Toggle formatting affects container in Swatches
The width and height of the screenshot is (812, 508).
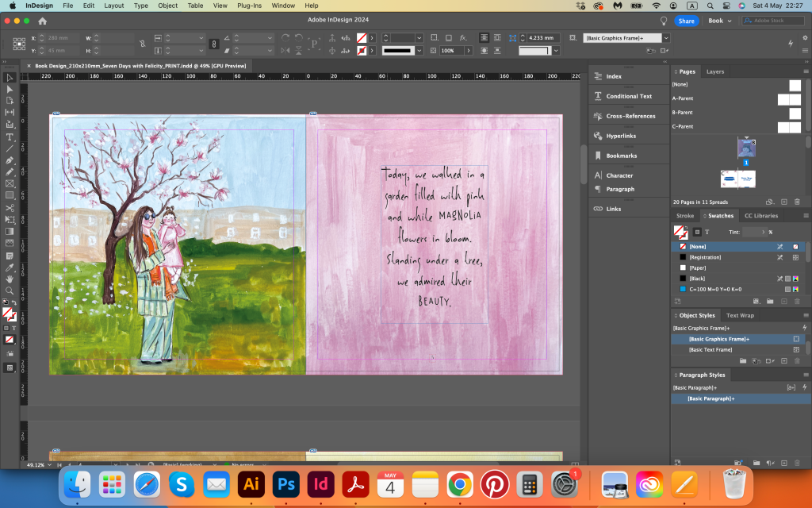pyautogui.click(x=696, y=232)
